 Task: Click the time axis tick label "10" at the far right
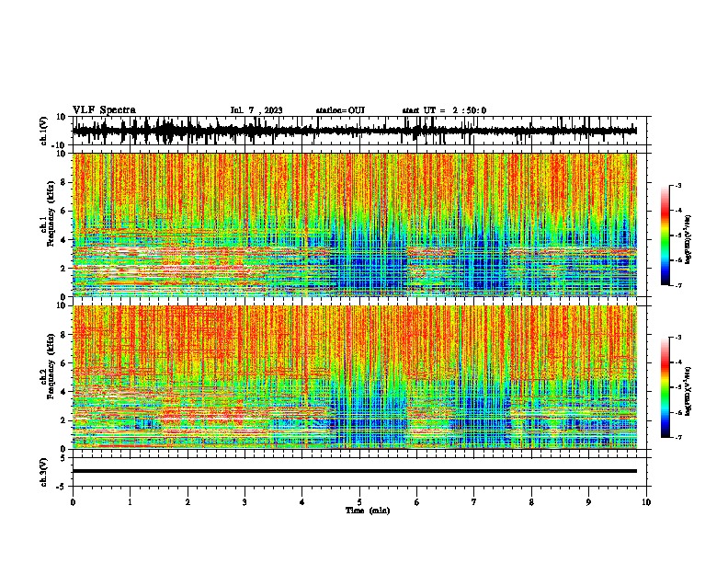click(646, 502)
